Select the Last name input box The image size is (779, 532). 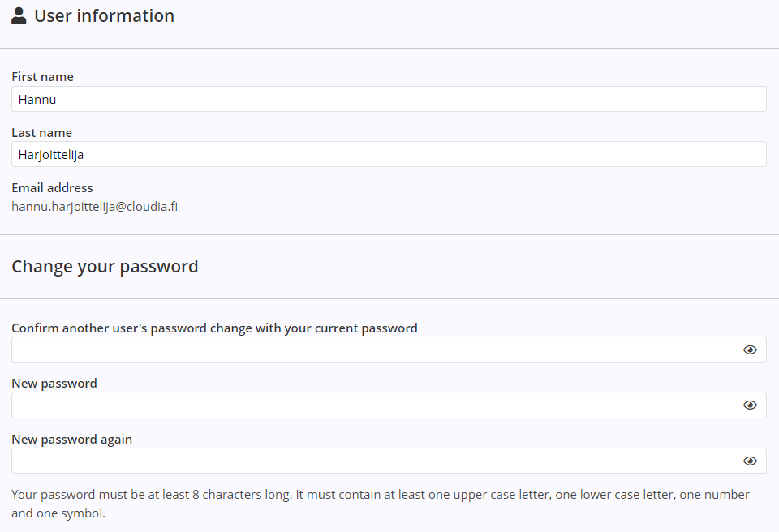tap(388, 154)
